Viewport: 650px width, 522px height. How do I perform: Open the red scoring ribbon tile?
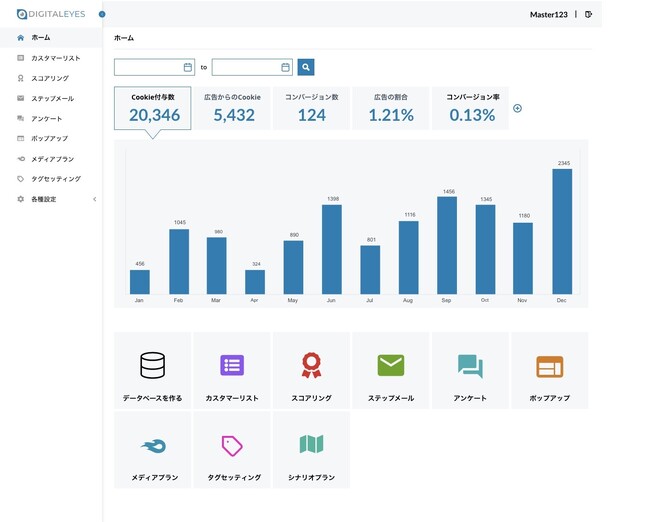pos(311,365)
